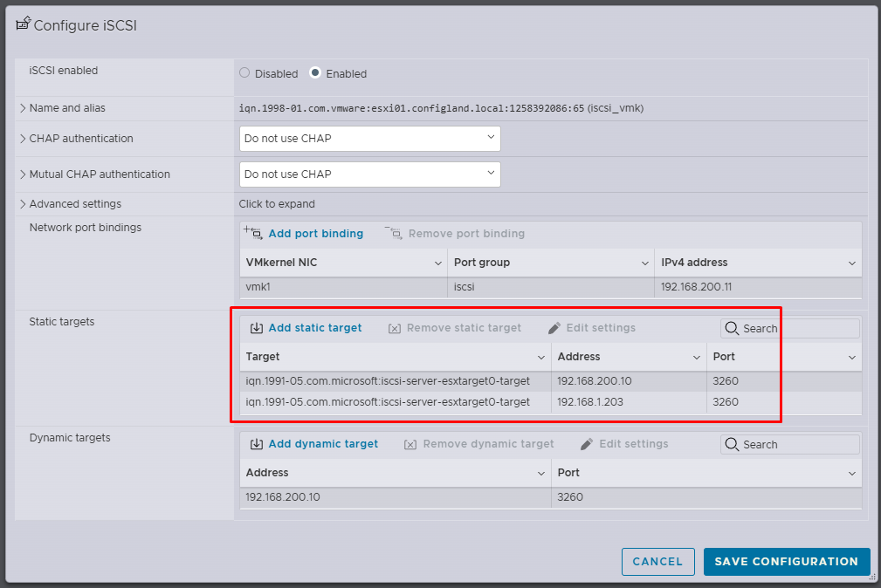The width and height of the screenshot is (881, 588).
Task: Select the Disabled radio button for iSCSI
Action: (244, 73)
